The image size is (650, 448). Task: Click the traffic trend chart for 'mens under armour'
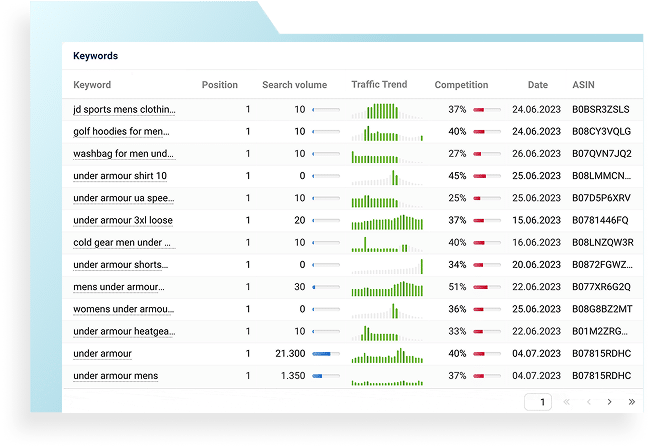tap(387, 287)
